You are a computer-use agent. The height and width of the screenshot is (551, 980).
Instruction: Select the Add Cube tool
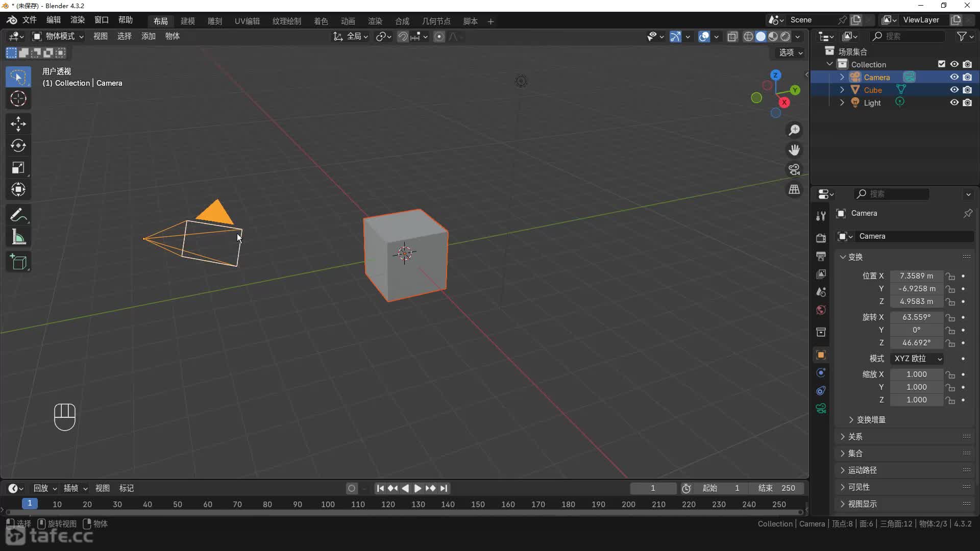pos(18,262)
